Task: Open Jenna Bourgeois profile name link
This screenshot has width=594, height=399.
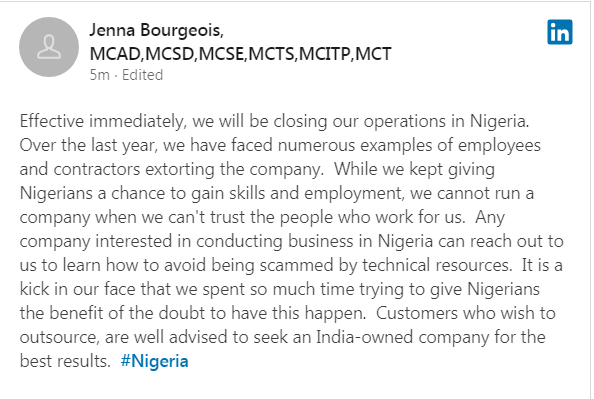Action: point(156,30)
